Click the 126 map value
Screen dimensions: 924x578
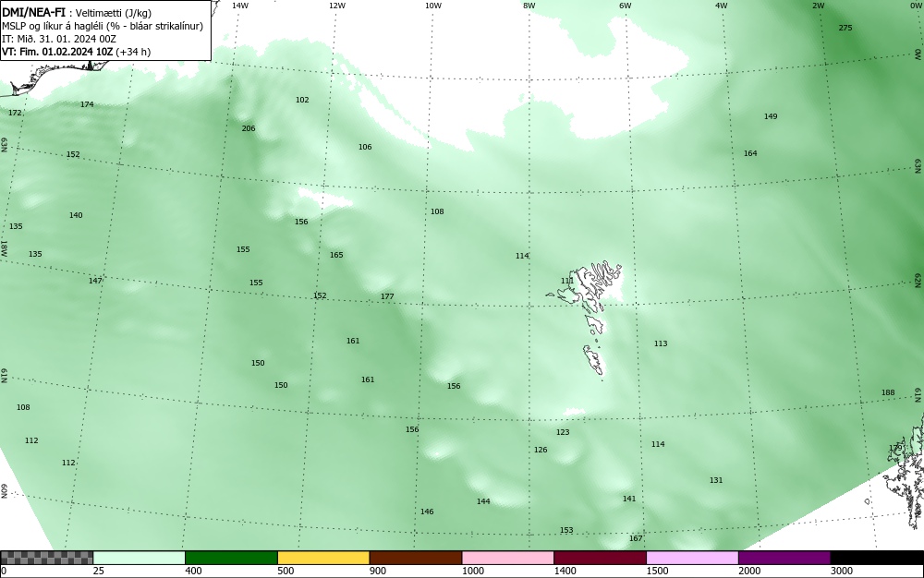541,450
